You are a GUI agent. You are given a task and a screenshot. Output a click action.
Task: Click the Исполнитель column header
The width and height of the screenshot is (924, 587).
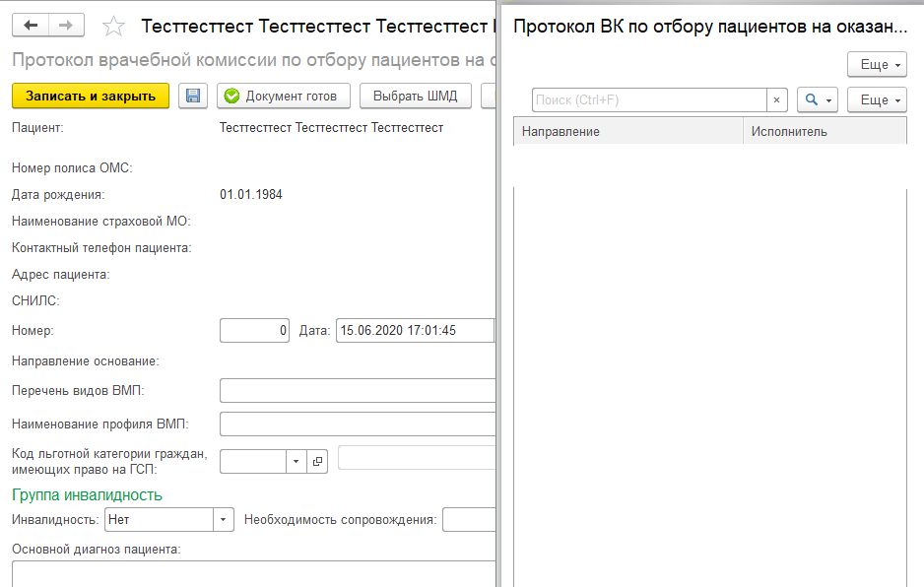pos(824,131)
